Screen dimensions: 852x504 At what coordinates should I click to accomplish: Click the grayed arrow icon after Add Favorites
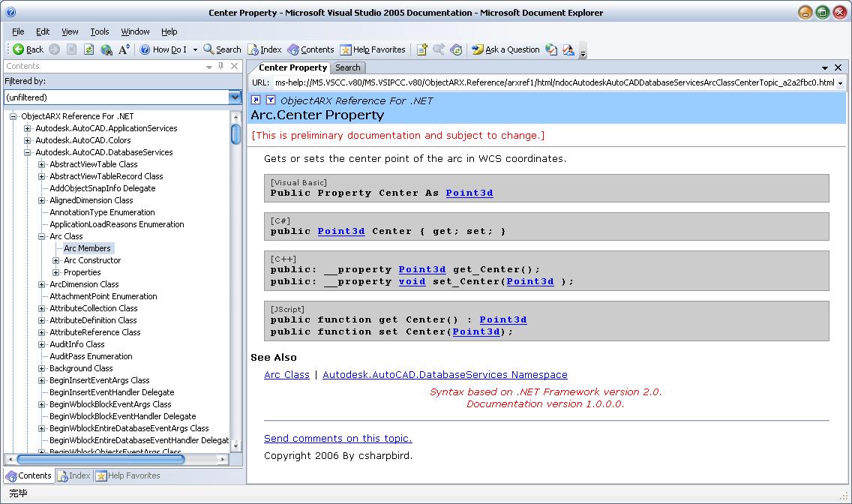(x=439, y=49)
